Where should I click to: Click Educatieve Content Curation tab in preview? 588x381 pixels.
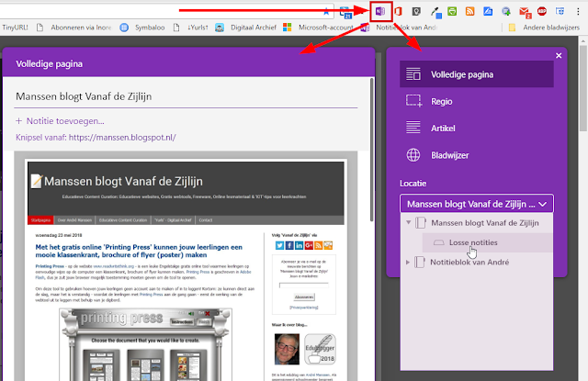(123, 220)
